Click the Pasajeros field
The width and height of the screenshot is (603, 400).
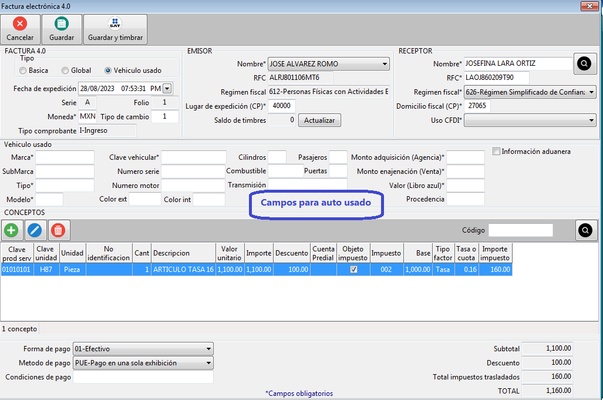pos(338,157)
